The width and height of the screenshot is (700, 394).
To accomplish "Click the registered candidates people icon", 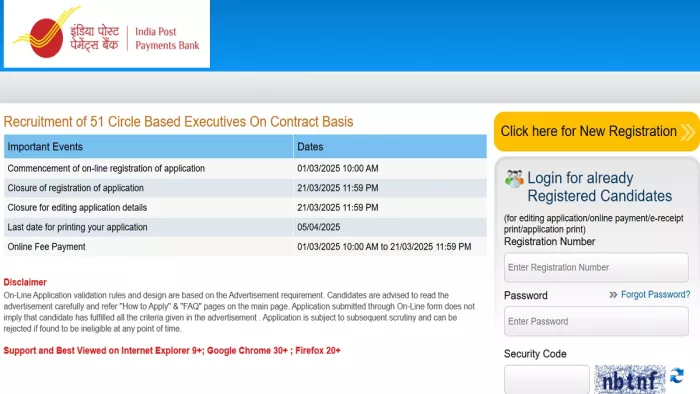I will click(514, 179).
